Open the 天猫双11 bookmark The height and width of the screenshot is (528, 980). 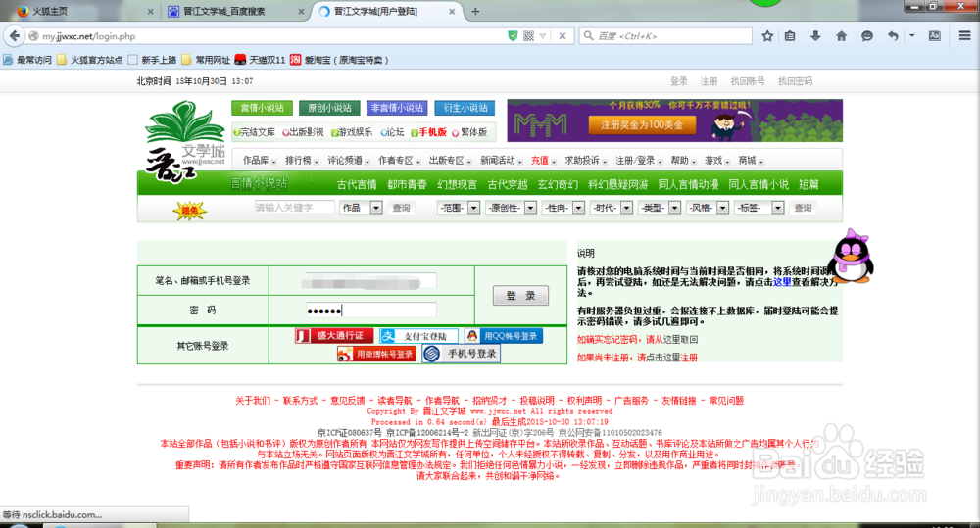click(x=260, y=60)
